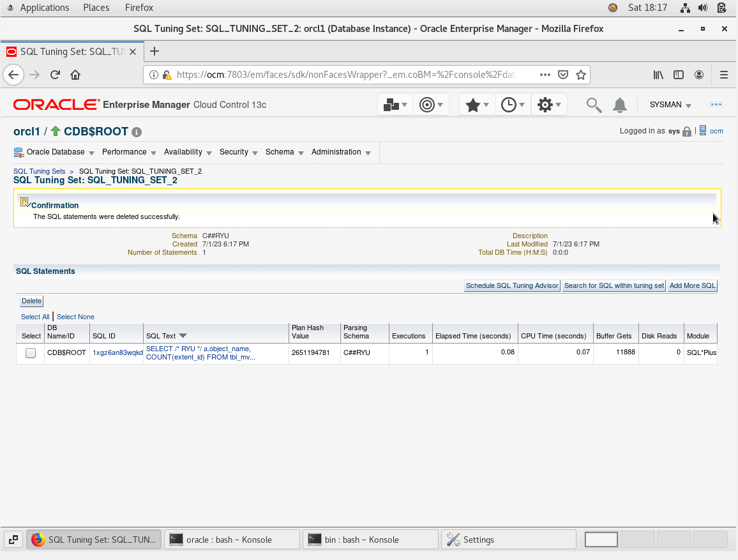This screenshot has height=560, width=738.
Task: Open SQL ID 1xgz6an83wqkd link
Action: pyautogui.click(x=117, y=353)
